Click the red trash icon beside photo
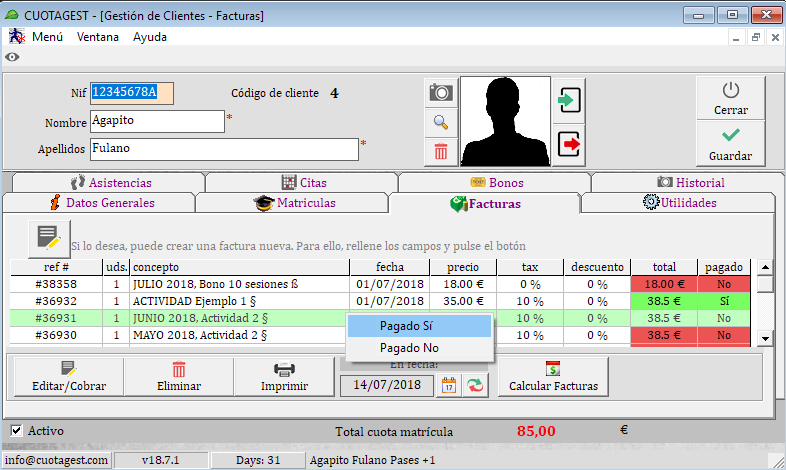 (440, 152)
